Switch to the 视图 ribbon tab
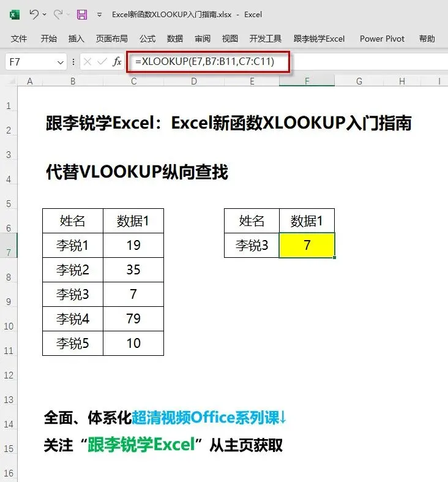The height and width of the screenshot is (482, 448). pos(230,39)
